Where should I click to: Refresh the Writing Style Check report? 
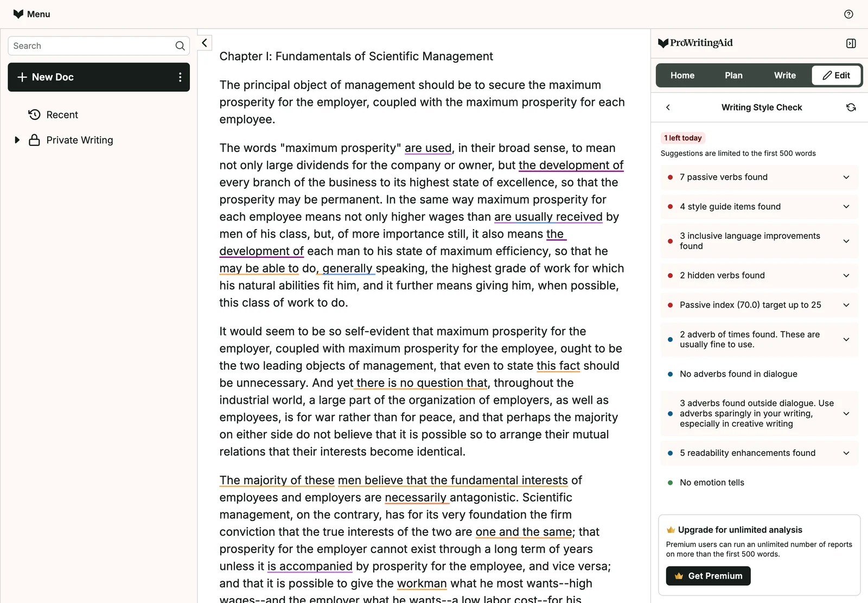click(x=851, y=107)
